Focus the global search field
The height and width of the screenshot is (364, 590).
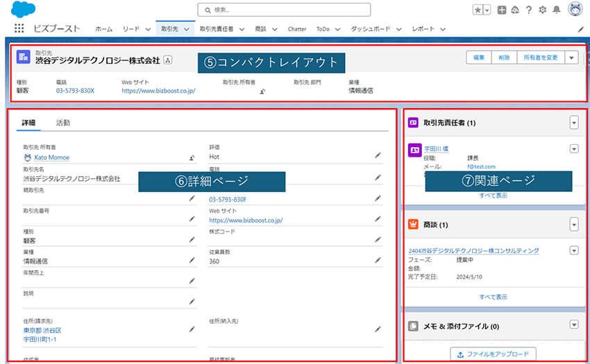pos(284,10)
